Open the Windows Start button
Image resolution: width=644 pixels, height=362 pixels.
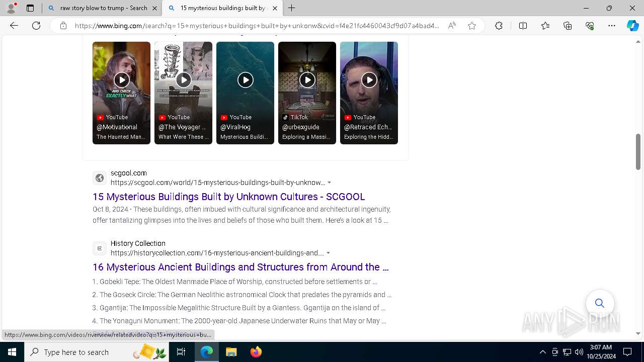pos(12,352)
